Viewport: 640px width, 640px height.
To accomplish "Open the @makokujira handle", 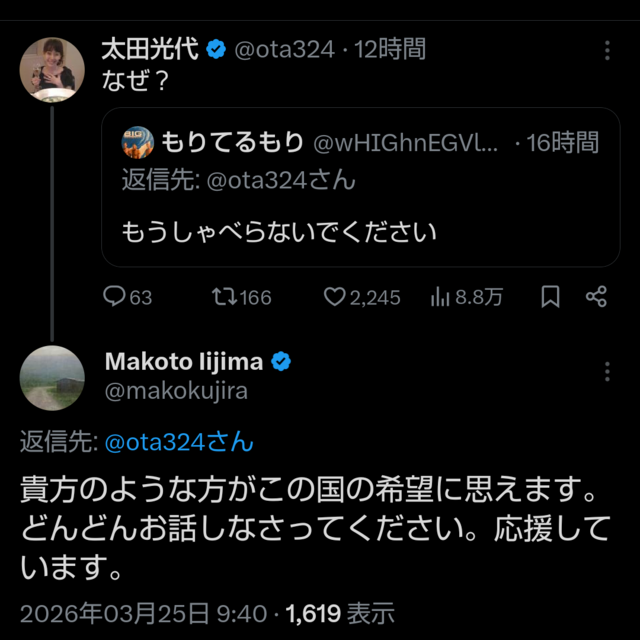I will pyautogui.click(x=175, y=391).
